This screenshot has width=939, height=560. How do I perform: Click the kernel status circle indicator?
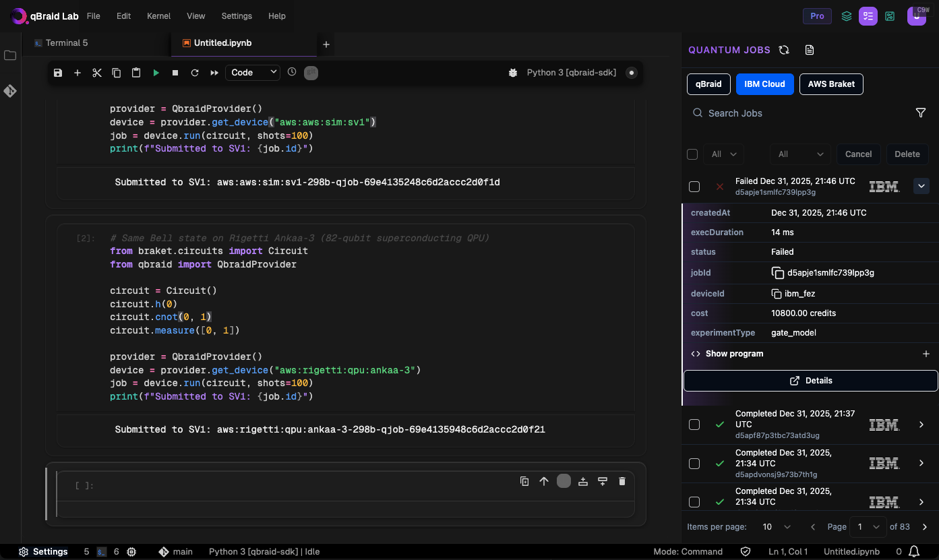tap(632, 73)
